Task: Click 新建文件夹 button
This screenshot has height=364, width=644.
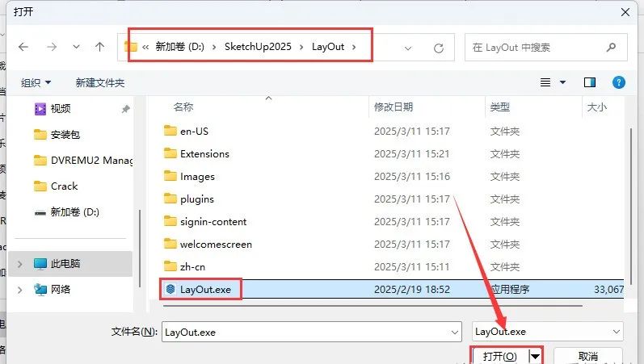Action: click(x=100, y=83)
